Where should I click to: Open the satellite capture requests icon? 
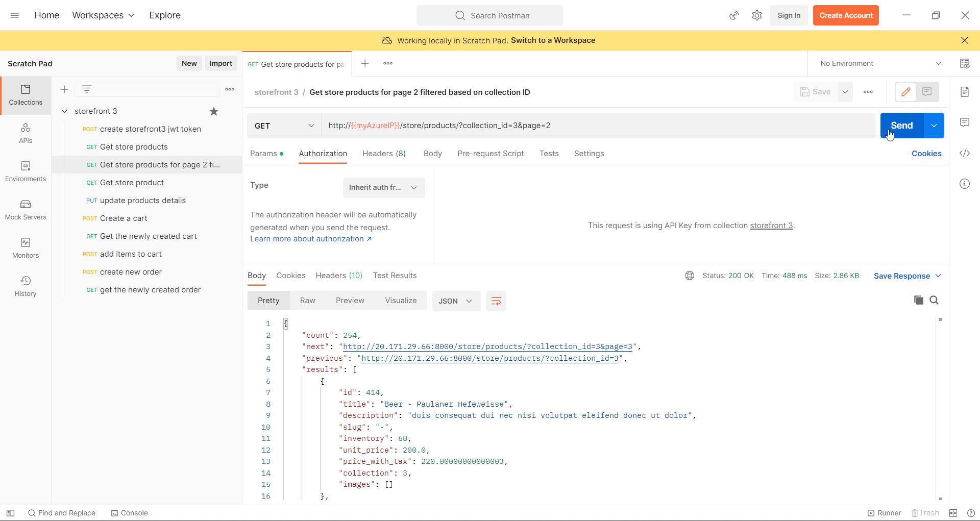coord(734,15)
